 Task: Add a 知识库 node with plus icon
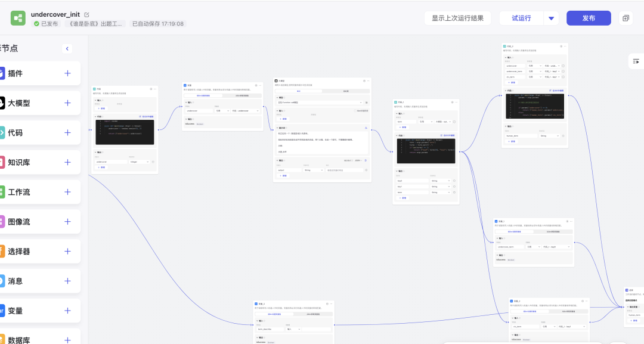pyautogui.click(x=67, y=162)
